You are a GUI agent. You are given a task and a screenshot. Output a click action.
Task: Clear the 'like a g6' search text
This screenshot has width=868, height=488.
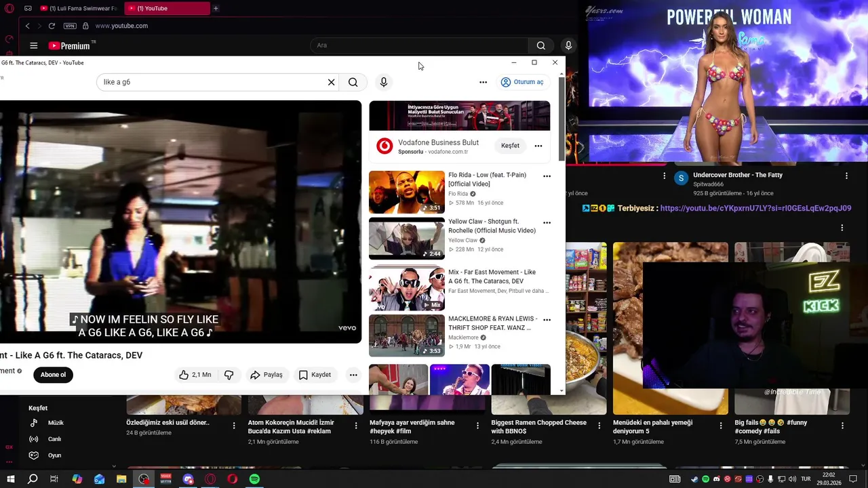point(331,82)
